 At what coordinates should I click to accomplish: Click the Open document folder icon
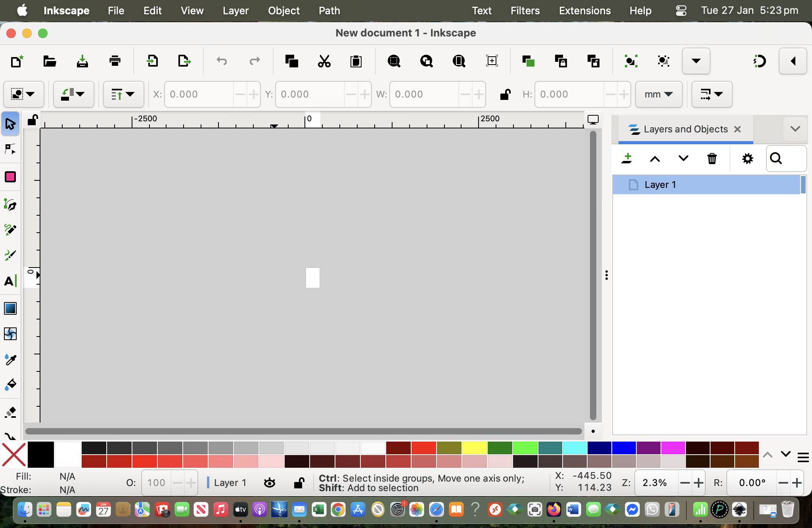50,61
